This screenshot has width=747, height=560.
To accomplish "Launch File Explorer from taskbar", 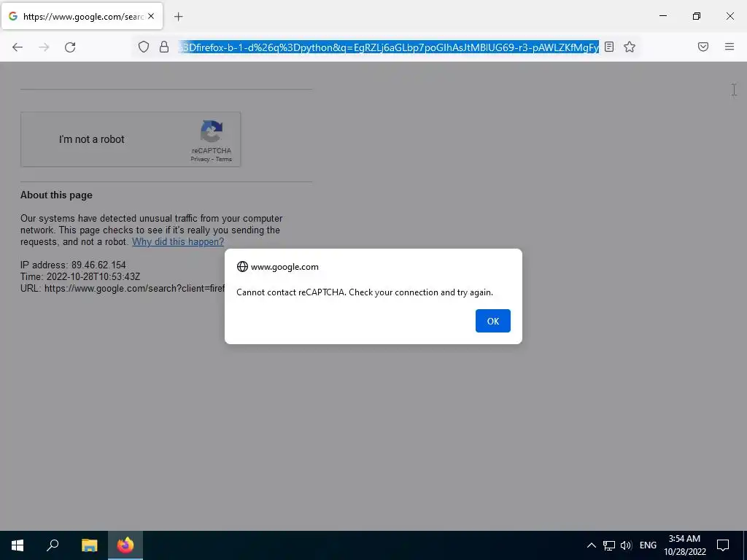I will [x=89, y=545].
